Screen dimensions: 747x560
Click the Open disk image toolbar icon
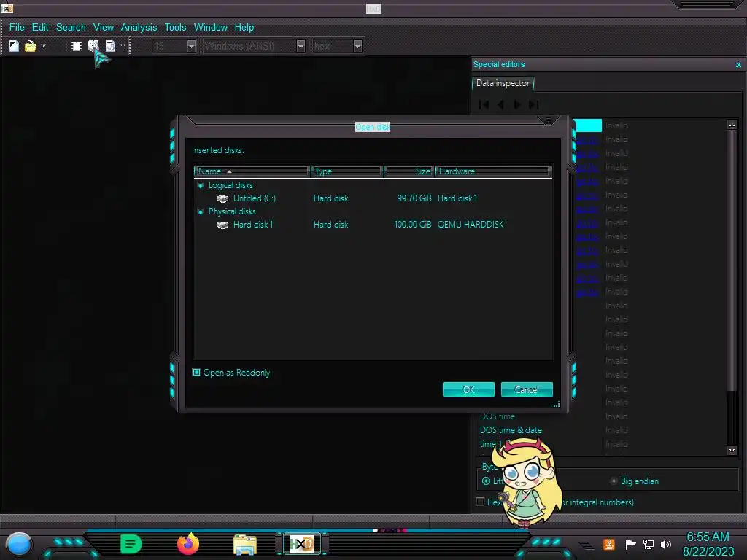110,46
